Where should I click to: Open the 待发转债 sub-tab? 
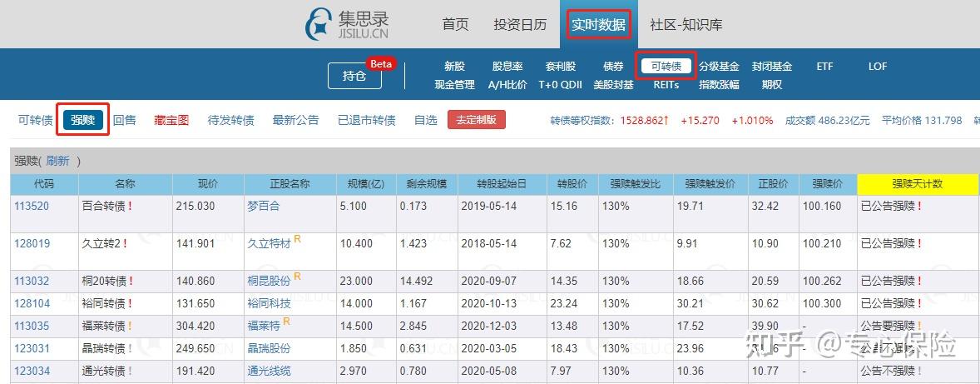pos(230,120)
